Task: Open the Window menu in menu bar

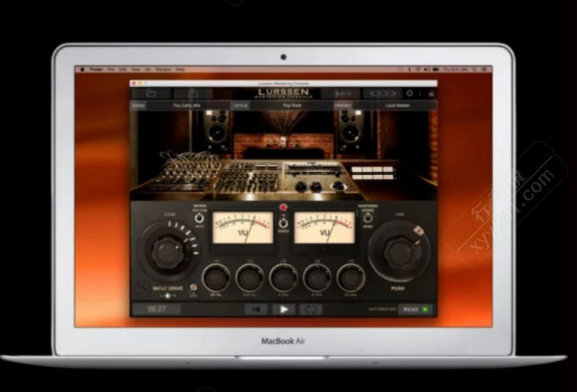Action: (x=163, y=69)
